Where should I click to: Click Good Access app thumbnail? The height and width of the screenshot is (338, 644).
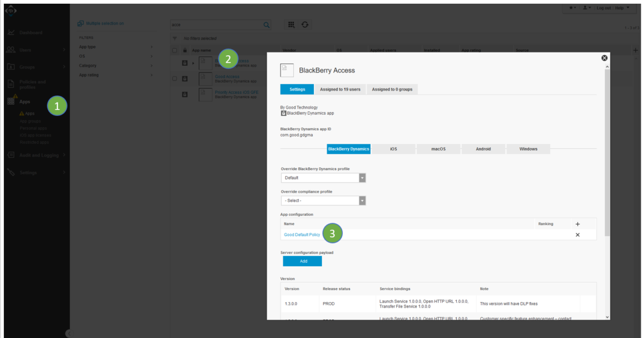pos(205,79)
